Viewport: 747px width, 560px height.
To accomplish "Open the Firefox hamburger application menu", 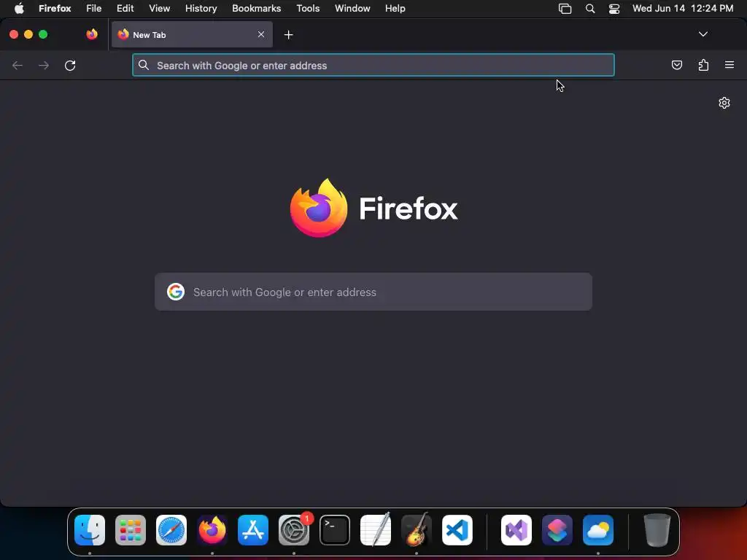I will click(x=729, y=65).
